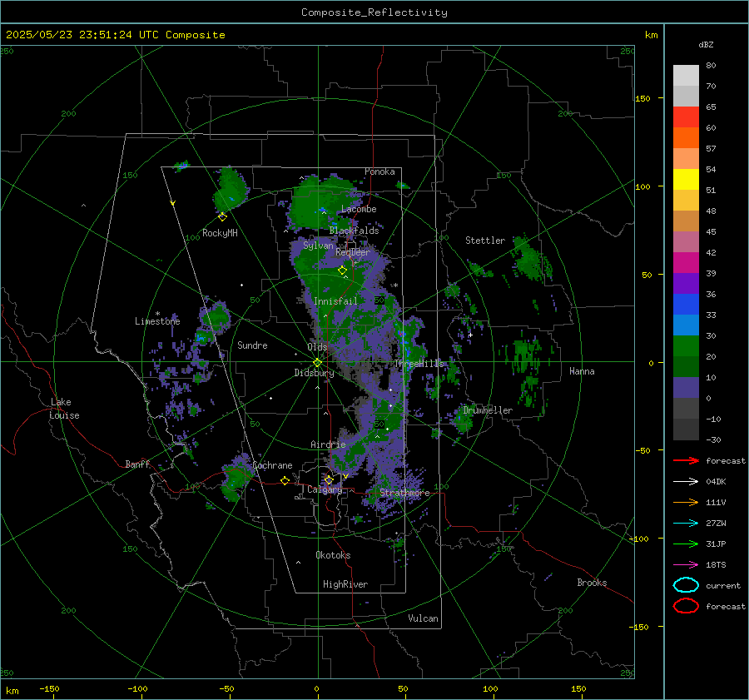Click the 100 tick on right axis
Image resolution: width=749 pixels, height=700 pixels.
point(642,186)
